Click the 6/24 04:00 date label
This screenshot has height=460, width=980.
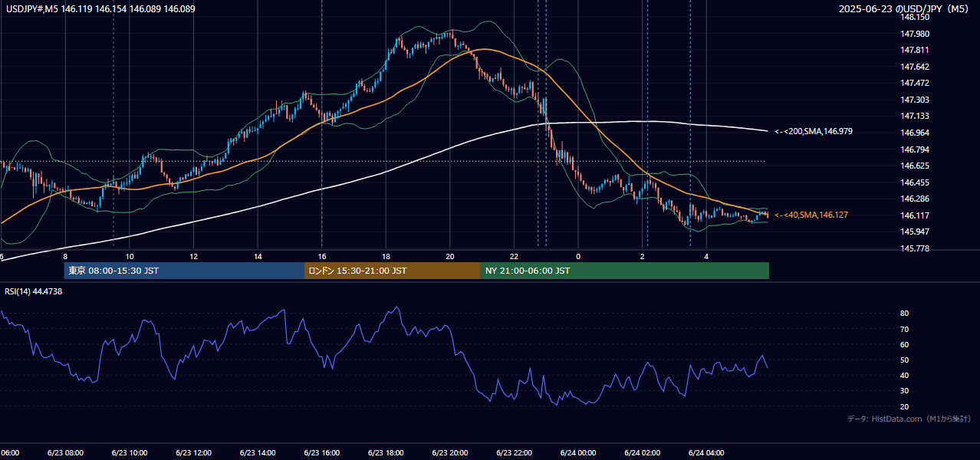(707, 452)
